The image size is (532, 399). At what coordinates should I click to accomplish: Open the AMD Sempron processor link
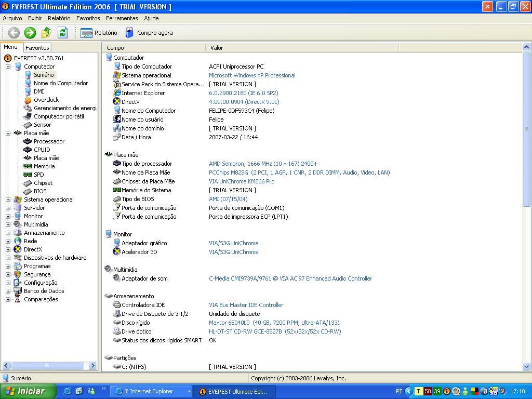[x=263, y=164]
